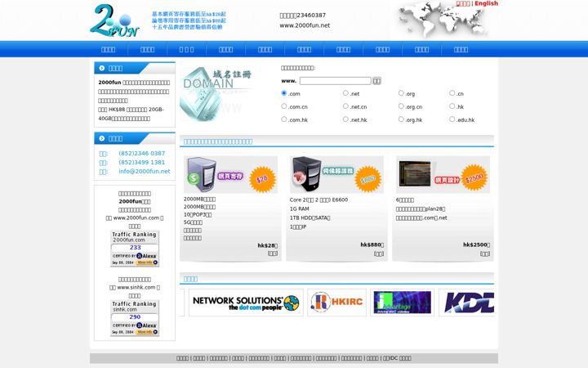Open the Alexa Traffic Ranking badge for sinhk.com
Viewport: 588px width, 368px height.
click(135, 318)
